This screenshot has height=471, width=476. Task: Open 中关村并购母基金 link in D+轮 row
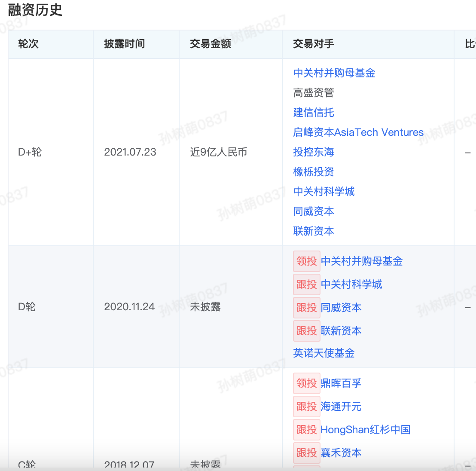(x=334, y=73)
